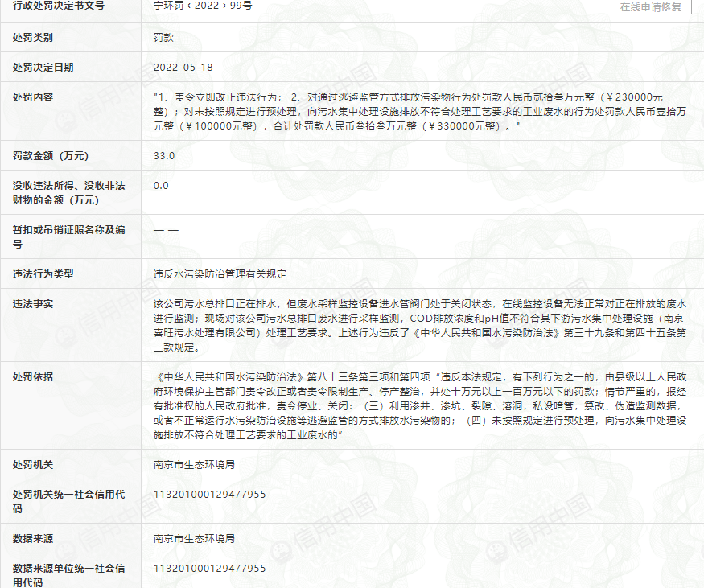Viewport: 704px width, 588px height.
Task: Click the violation facts paragraph starting 该公司污水总排口
Action: point(420,326)
